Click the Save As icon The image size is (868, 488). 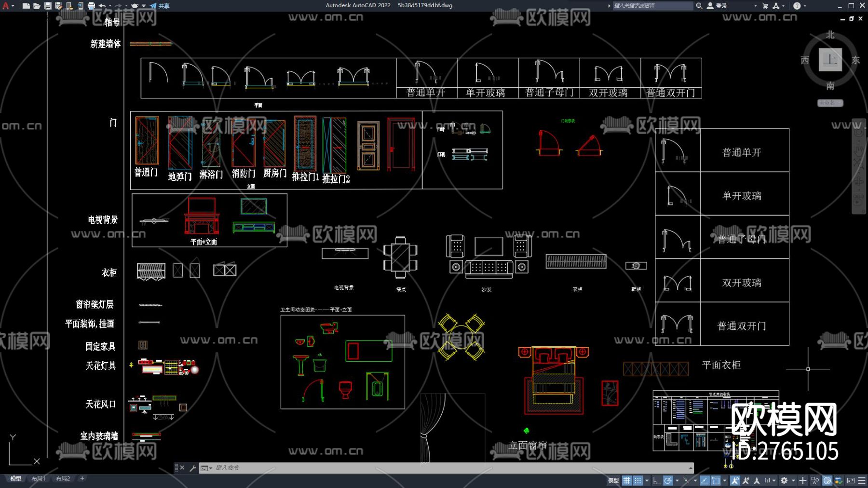58,6
